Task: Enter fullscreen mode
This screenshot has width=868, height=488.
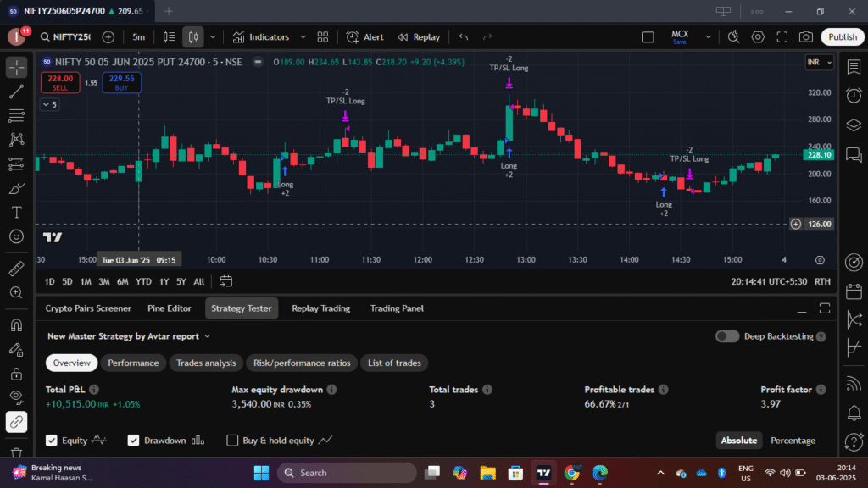Action: pyautogui.click(x=782, y=37)
